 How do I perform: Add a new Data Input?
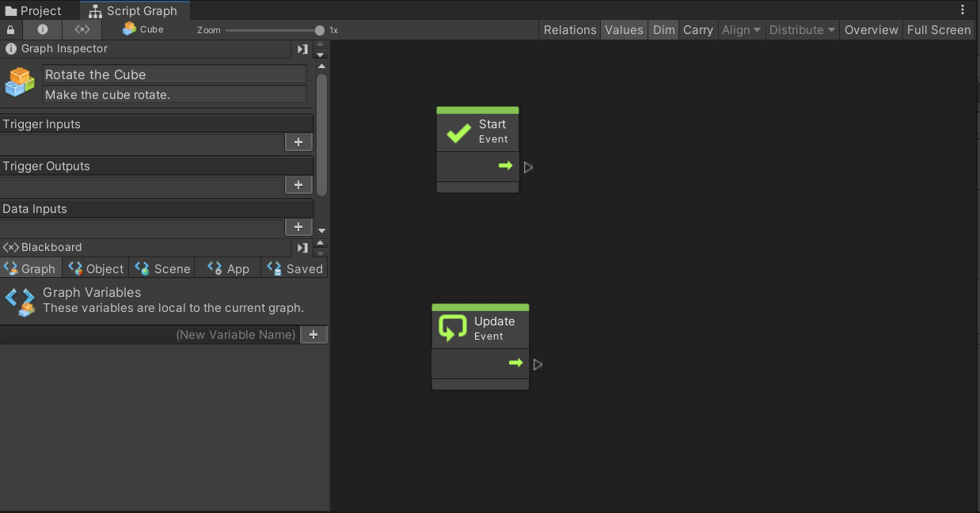point(298,227)
